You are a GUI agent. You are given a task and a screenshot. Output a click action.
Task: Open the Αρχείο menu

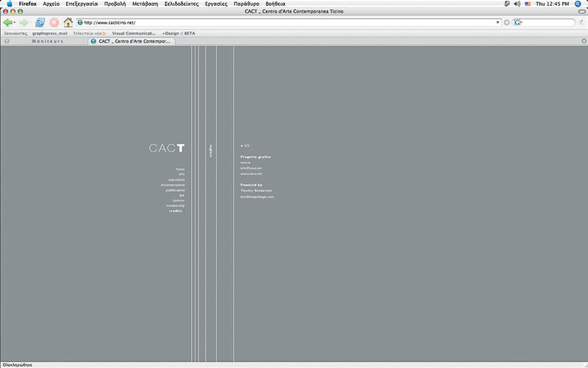click(x=51, y=4)
